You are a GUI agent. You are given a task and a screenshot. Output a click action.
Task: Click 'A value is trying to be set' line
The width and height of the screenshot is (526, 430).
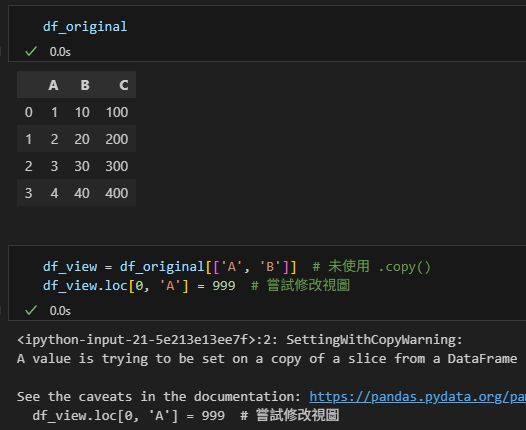coord(267,359)
